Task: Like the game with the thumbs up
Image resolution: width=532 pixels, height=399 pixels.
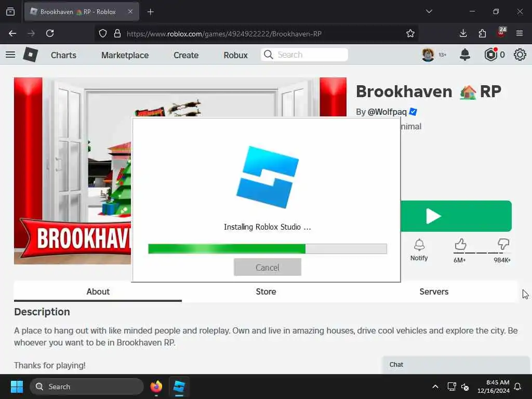Action: pos(460,244)
